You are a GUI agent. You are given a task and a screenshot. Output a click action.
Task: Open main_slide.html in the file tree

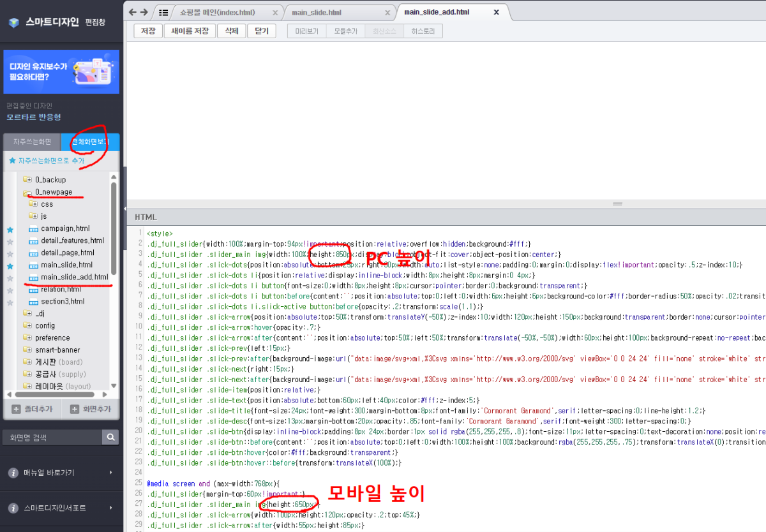pyautogui.click(x=66, y=265)
